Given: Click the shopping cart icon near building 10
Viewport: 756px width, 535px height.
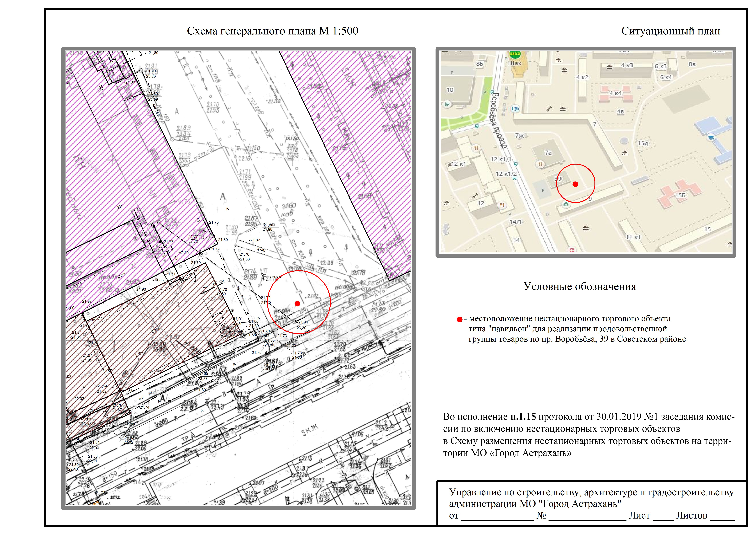Looking at the screenshot, I should (447, 105).
